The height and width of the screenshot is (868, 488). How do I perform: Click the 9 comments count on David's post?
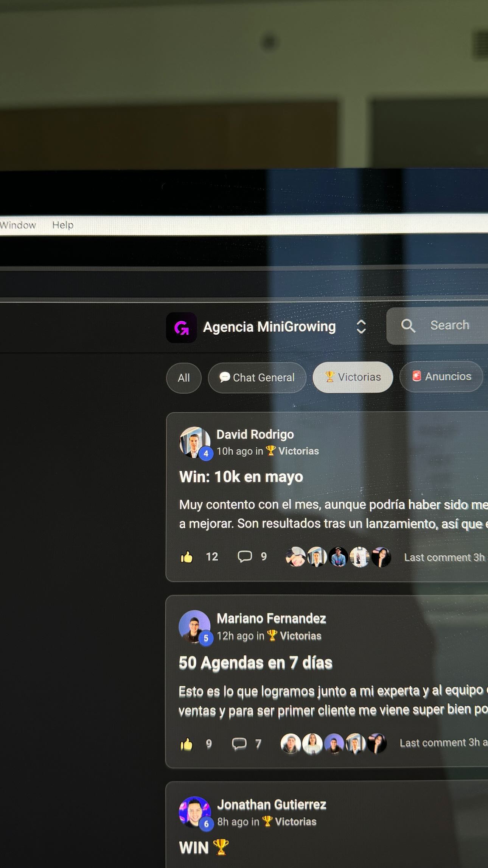[x=264, y=556]
